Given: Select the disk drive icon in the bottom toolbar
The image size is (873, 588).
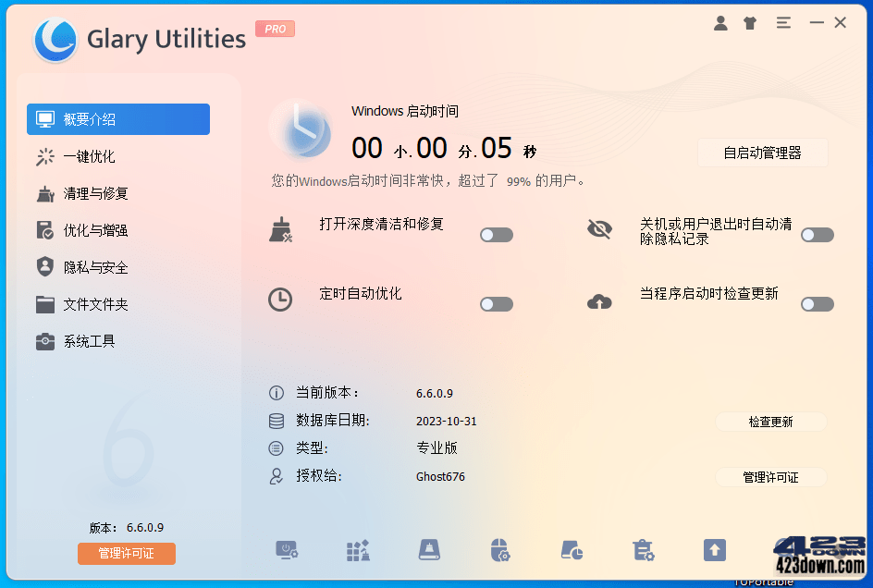Looking at the screenshot, I should click(x=428, y=549).
